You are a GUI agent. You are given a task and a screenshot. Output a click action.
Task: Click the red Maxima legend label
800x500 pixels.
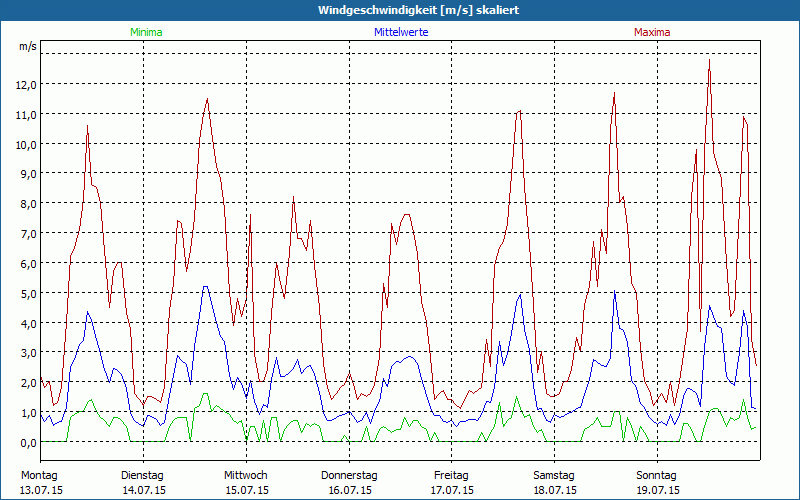[652, 32]
